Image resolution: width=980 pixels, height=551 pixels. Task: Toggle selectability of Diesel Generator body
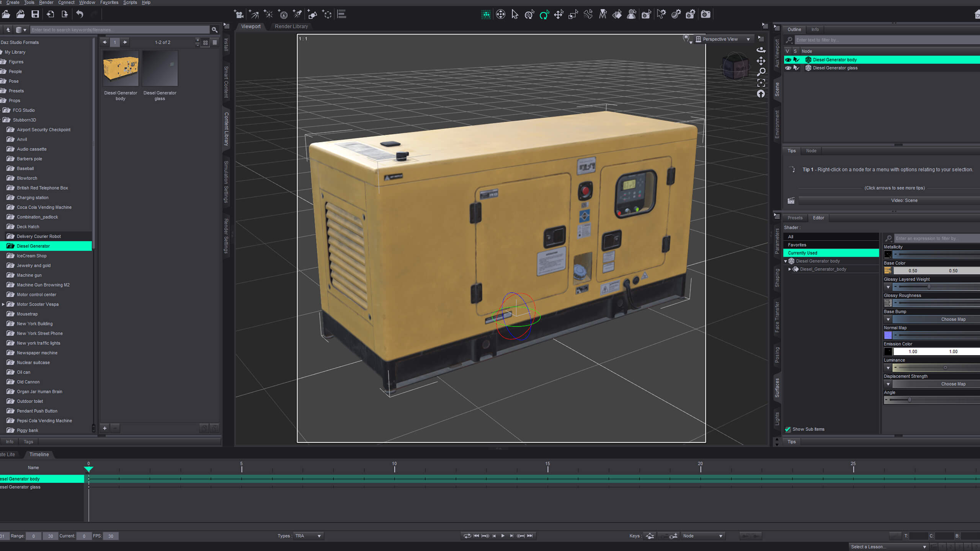(796, 60)
